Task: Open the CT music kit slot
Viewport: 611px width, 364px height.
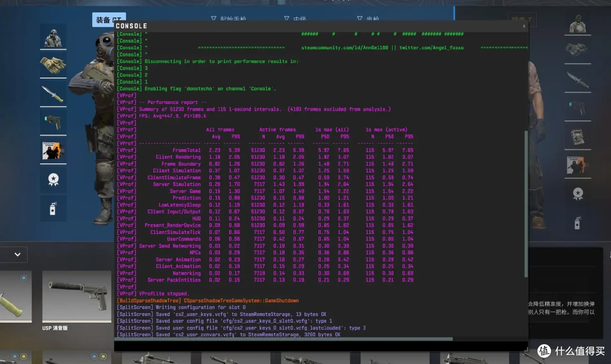Action: click(53, 151)
